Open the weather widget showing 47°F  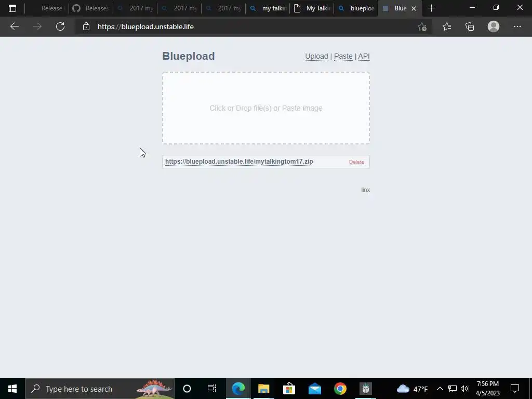tap(412, 389)
